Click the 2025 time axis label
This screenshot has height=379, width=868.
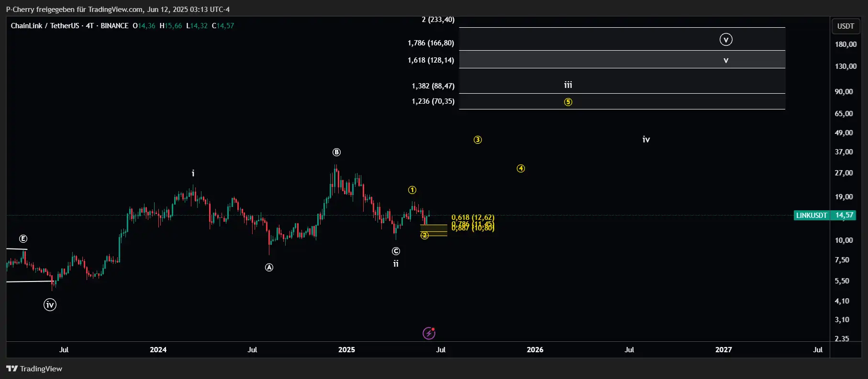coord(346,350)
